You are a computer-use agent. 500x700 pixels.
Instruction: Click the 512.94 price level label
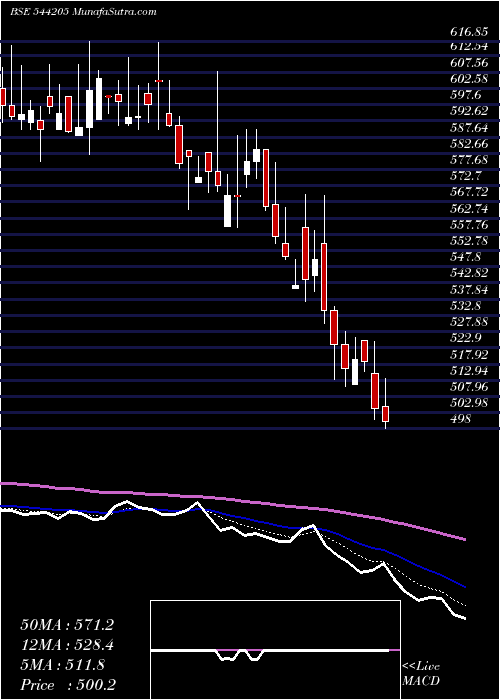pyautogui.click(x=467, y=370)
